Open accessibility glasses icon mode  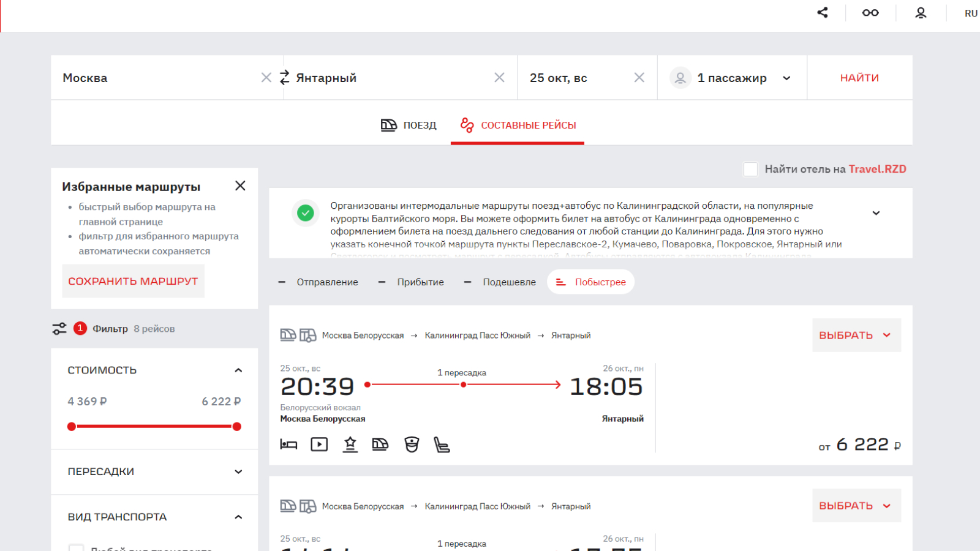click(x=870, y=12)
